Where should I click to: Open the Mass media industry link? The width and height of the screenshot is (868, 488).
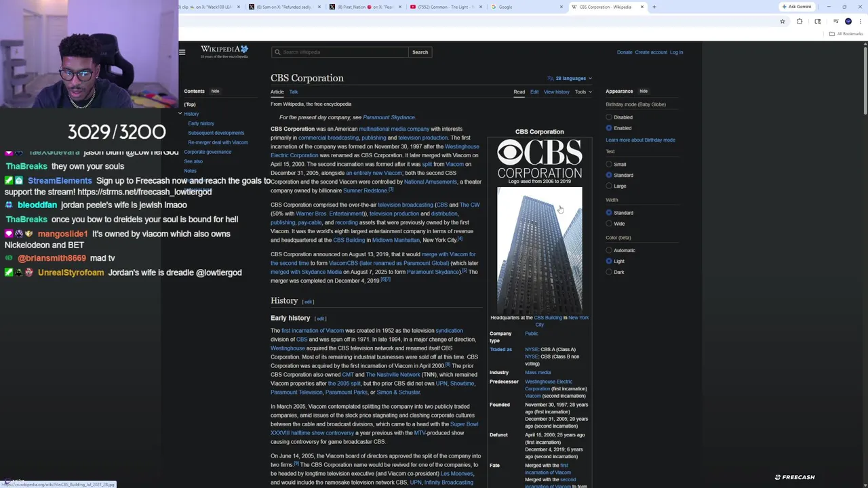coord(538,372)
